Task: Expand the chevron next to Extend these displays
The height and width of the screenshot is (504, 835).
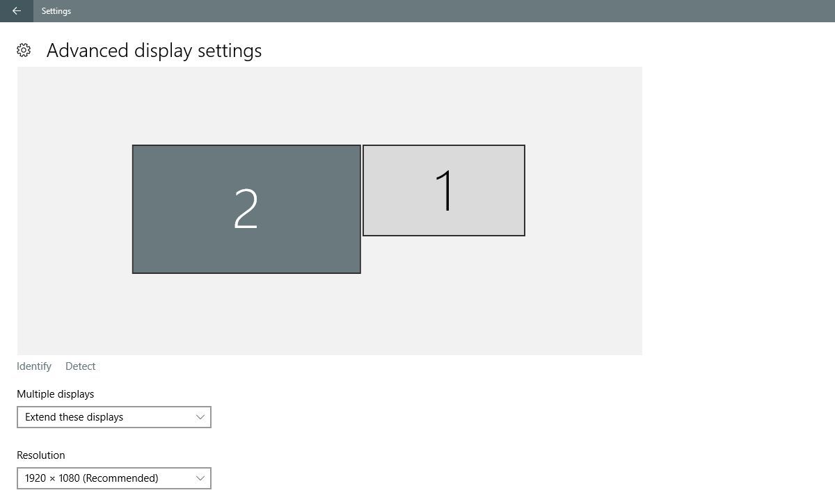Action: point(200,417)
